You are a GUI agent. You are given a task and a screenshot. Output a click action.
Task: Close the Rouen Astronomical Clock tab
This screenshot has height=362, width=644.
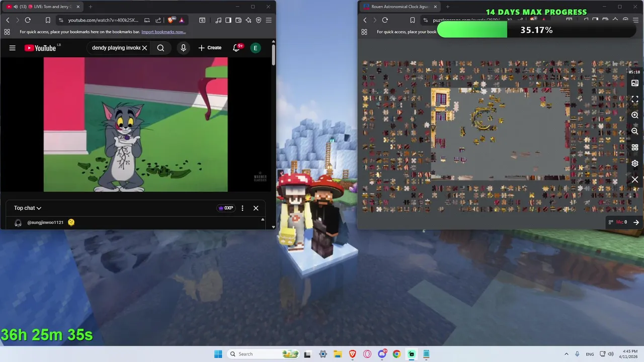435,7
